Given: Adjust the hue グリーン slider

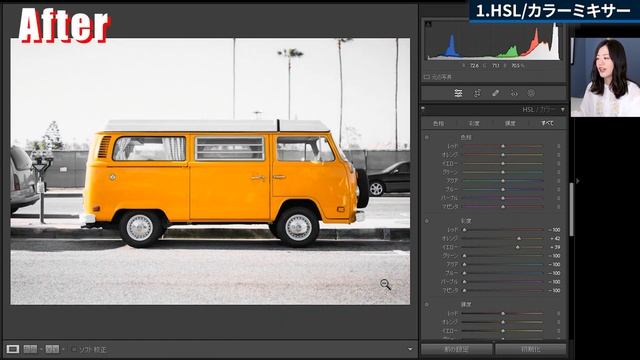Looking at the screenshot, I should pos(503,172).
